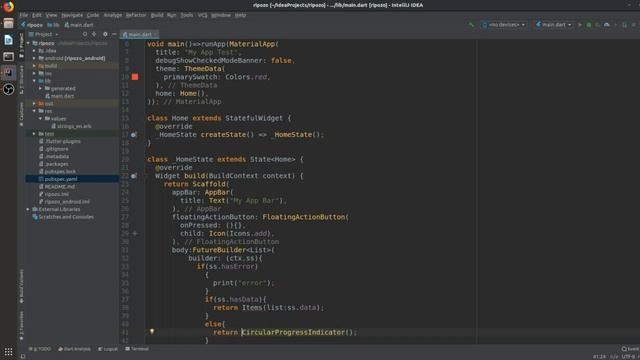
Task: Select pubspec.lock in the project tree
Action: [60, 171]
